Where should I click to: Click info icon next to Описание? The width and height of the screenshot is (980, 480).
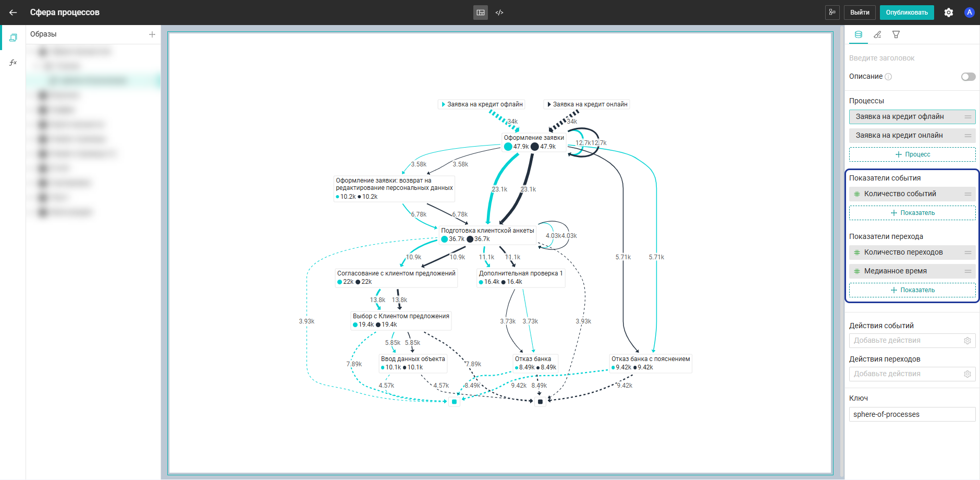pyautogui.click(x=888, y=77)
